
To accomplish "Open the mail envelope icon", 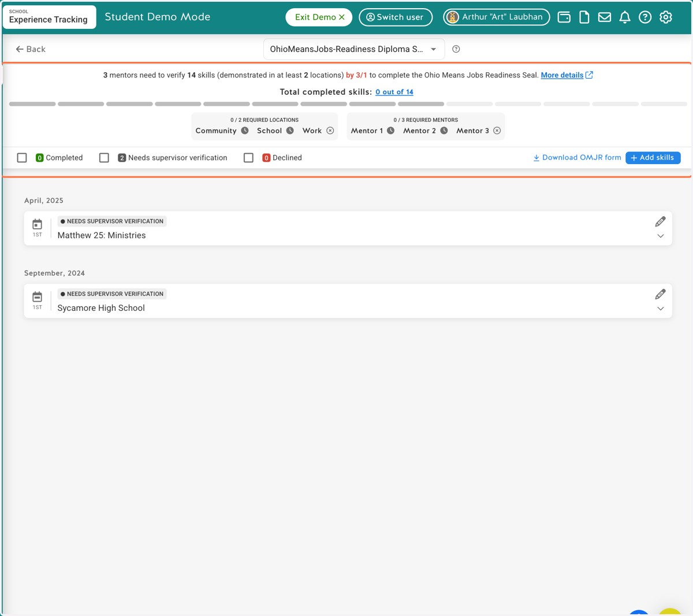I will click(605, 17).
